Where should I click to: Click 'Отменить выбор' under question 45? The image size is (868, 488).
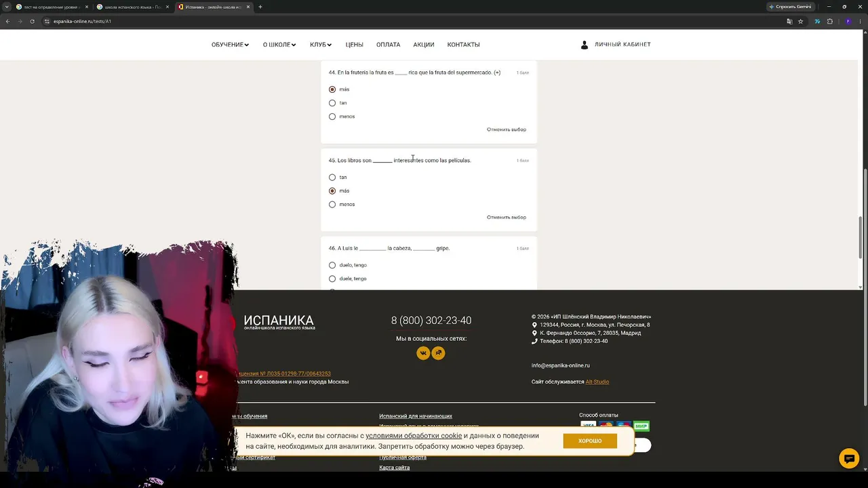coord(507,218)
